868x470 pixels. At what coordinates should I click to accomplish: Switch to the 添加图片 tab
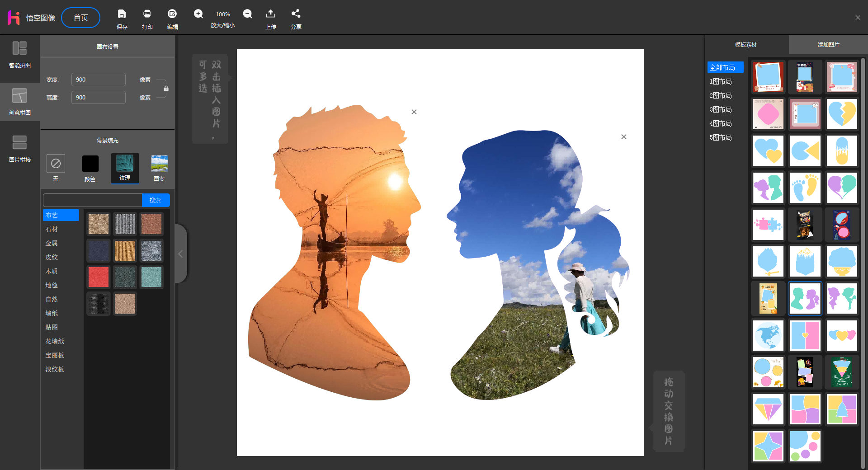pyautogui.click(x=828, y=45)
